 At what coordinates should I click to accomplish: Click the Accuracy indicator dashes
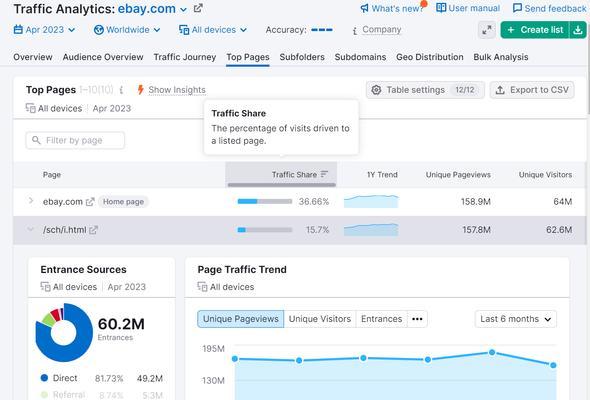[322, 30]
